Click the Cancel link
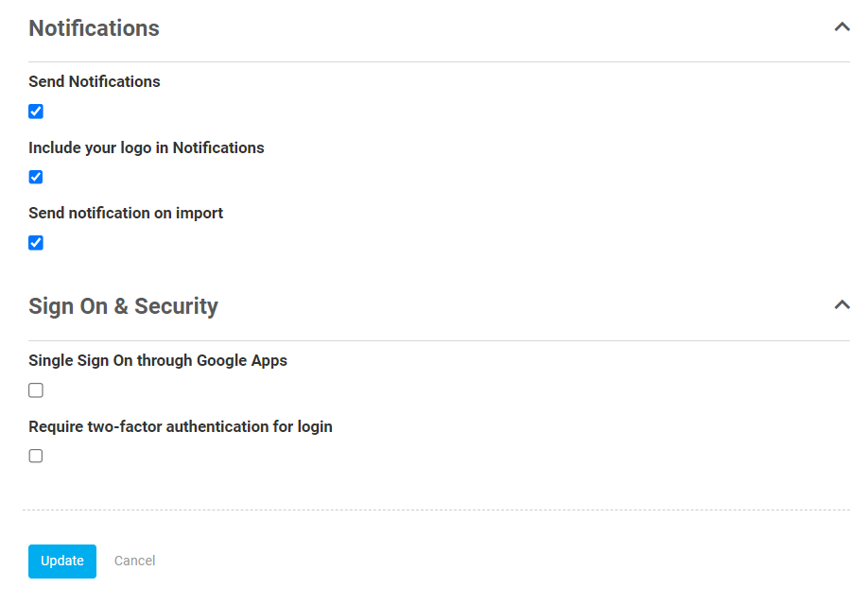This screenshot has height=605, width=868. 134,561
